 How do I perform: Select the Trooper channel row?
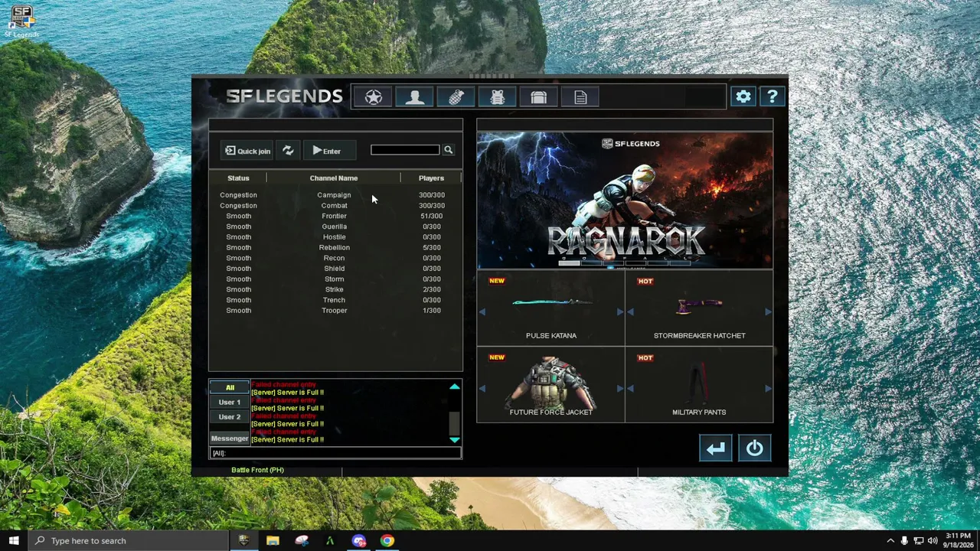pos(335,311)
